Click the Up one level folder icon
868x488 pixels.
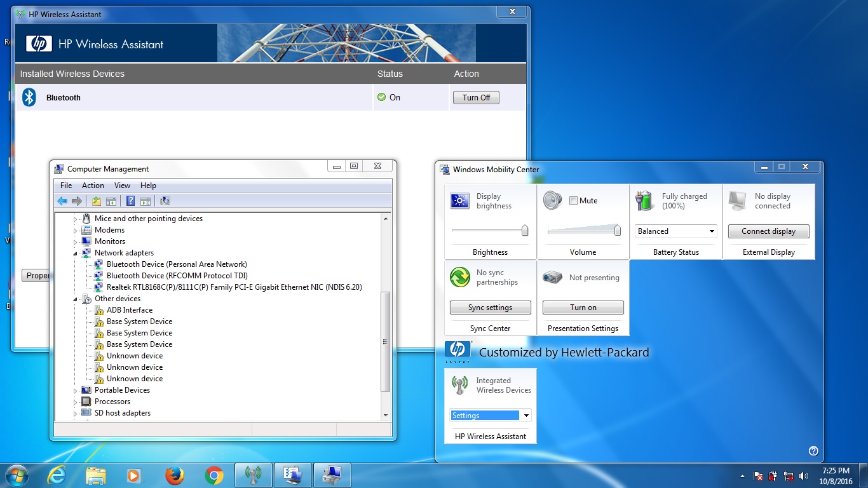(x=96, y=201)
